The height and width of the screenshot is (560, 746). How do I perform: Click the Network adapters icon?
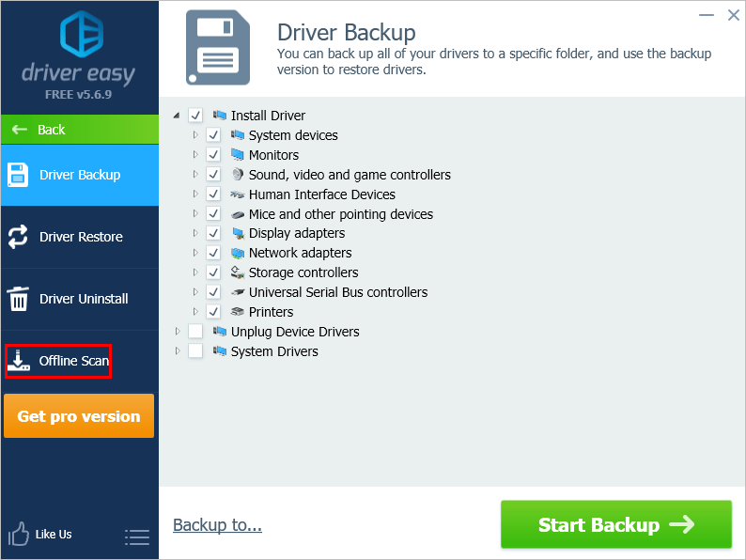(x=238, y=253)
